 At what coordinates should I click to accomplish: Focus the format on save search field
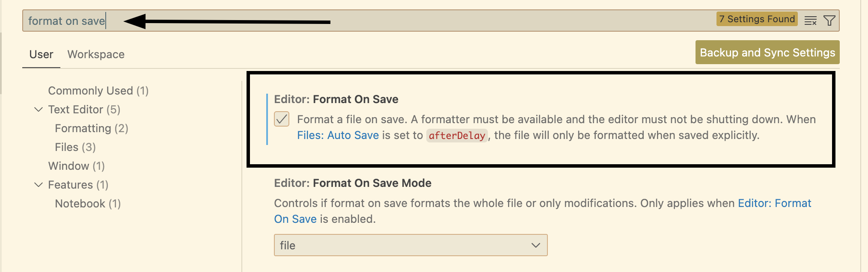click(368, 21)
